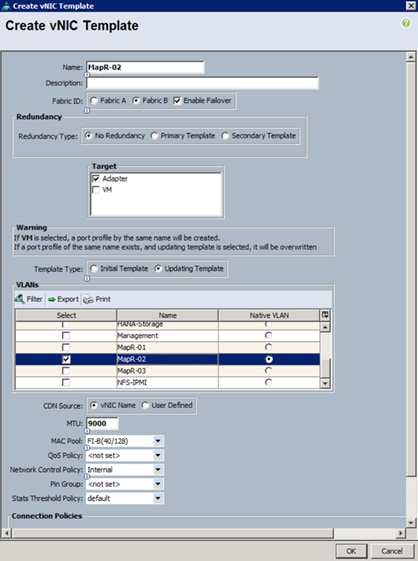
Task: Set NFS-IPMI as Native VLAN
Action: pyautogui.click(x=268, y=382)
